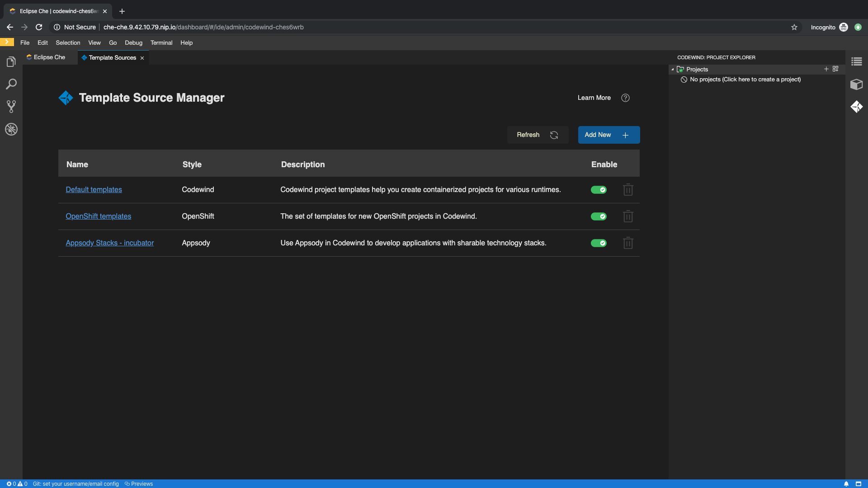Open the outline list icon in right sidebar
Screen dimensions: 868x488
click(x=857, y=61)
